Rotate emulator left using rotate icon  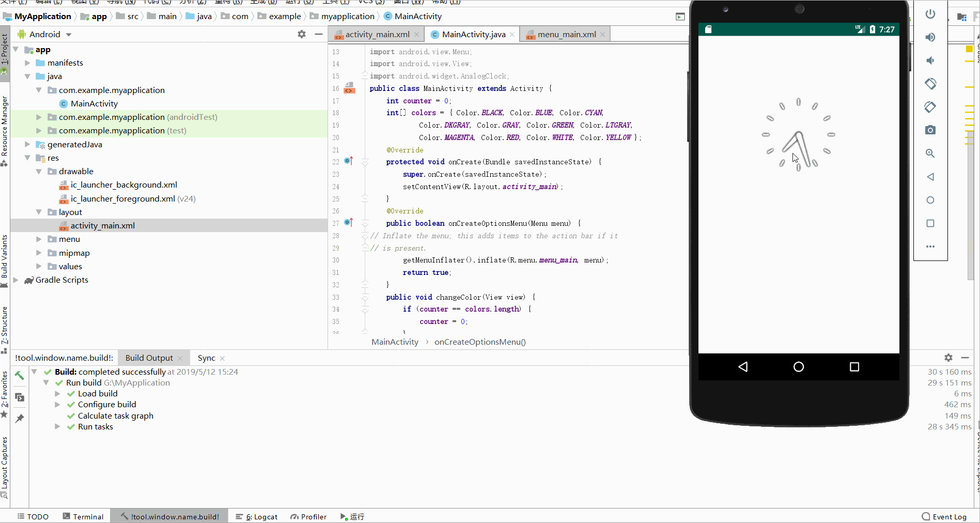(930, 84)
